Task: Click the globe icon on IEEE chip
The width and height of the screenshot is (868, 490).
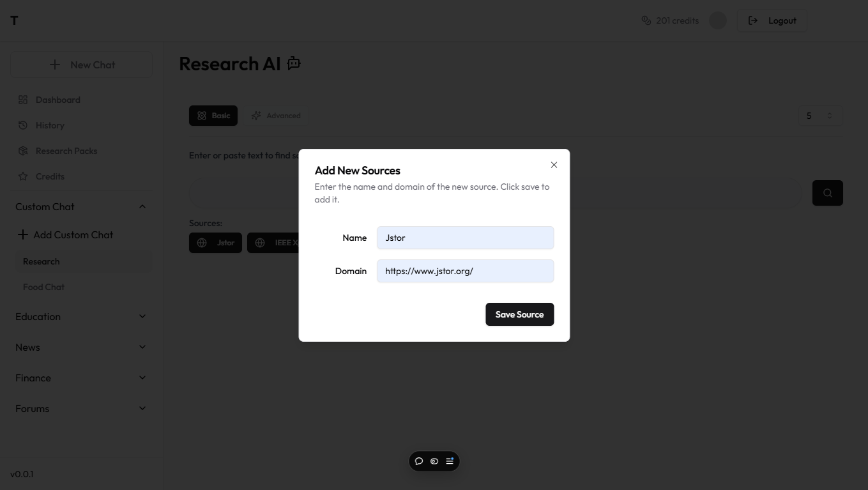Action: point(260,243)
